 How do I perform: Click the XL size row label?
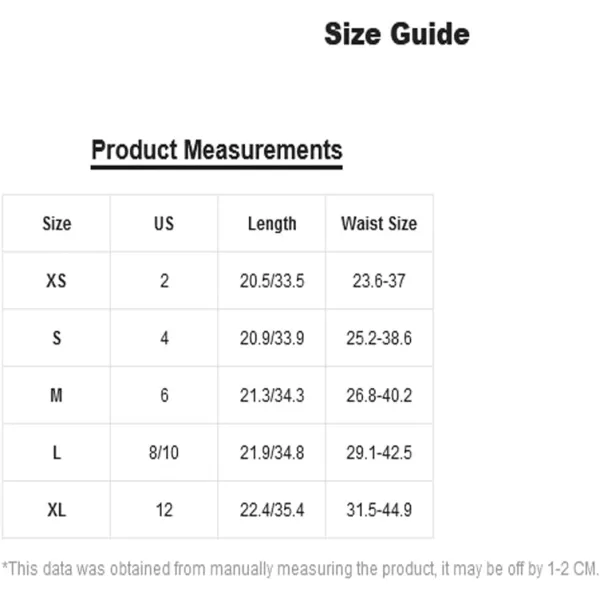[57, 510]
